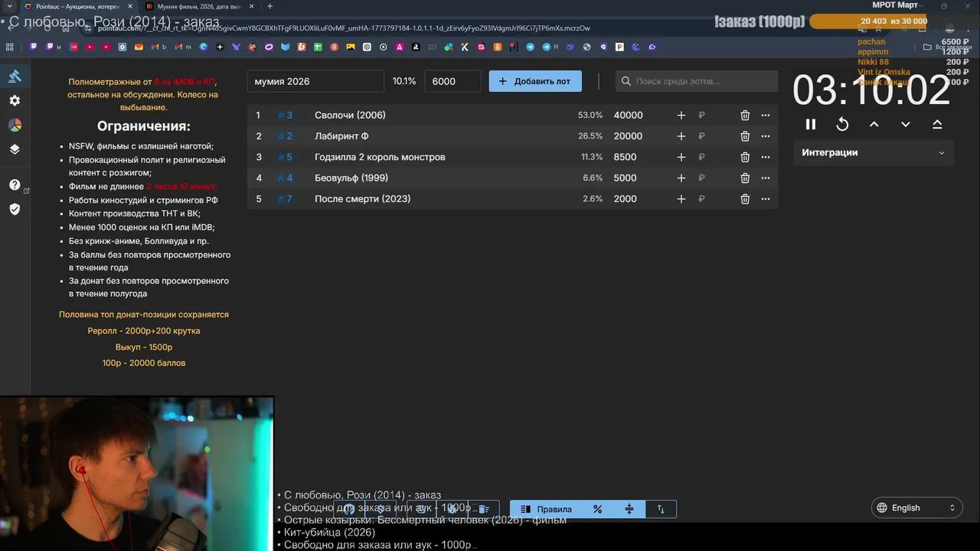980x551 pixels.
Task: Delete the Беовульф (1999) lot
Action: (x=745, y=178)
